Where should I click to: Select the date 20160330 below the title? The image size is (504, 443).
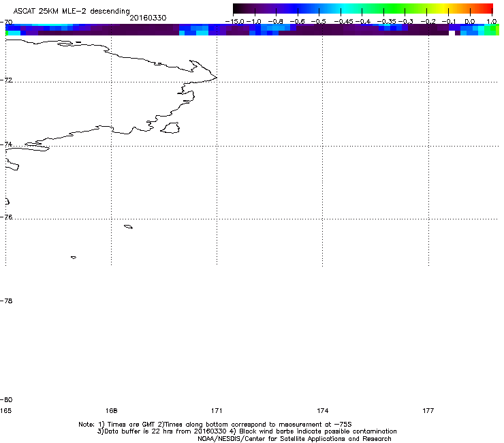coord(148,18)
